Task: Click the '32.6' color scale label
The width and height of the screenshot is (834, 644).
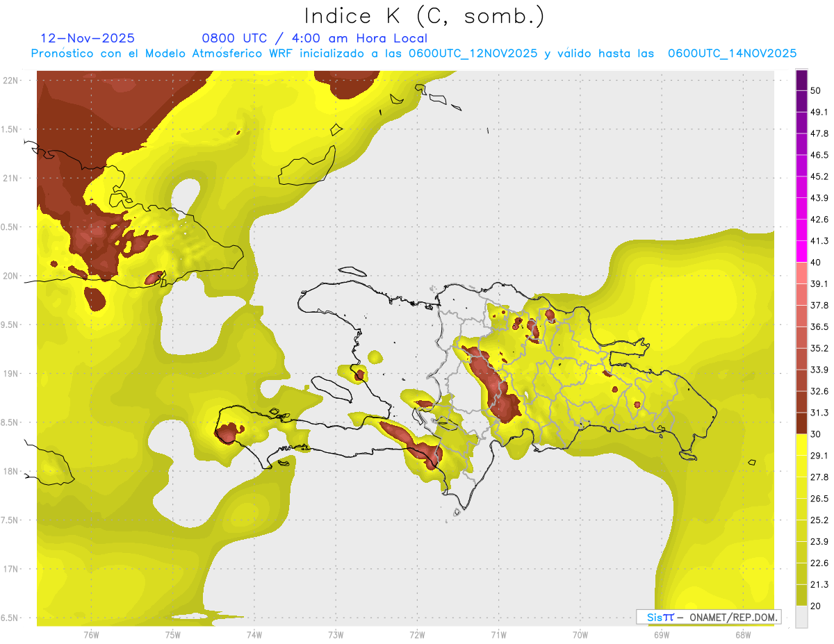Action: click(819, 391)
